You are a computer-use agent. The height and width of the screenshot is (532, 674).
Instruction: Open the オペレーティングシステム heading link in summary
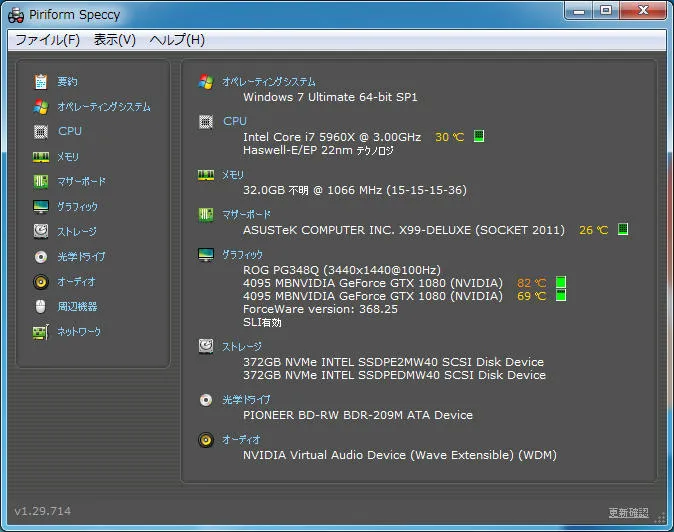point(269,82)
